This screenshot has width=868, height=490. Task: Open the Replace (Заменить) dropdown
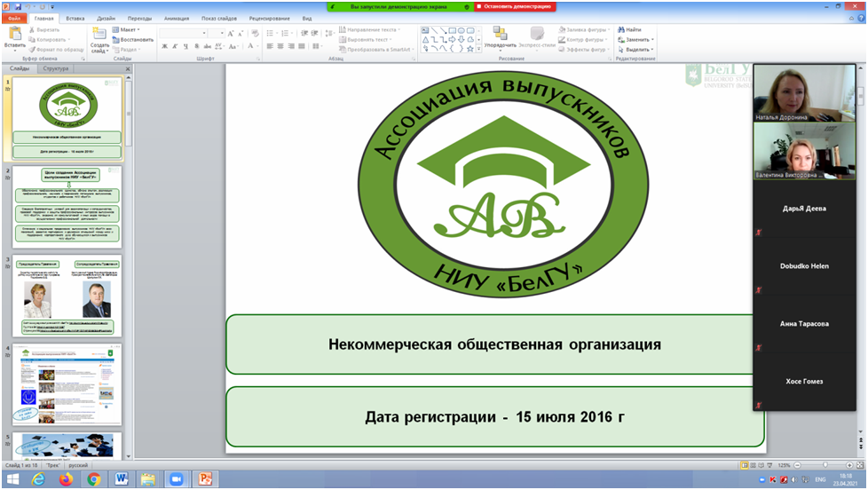[x=639, y=40]
